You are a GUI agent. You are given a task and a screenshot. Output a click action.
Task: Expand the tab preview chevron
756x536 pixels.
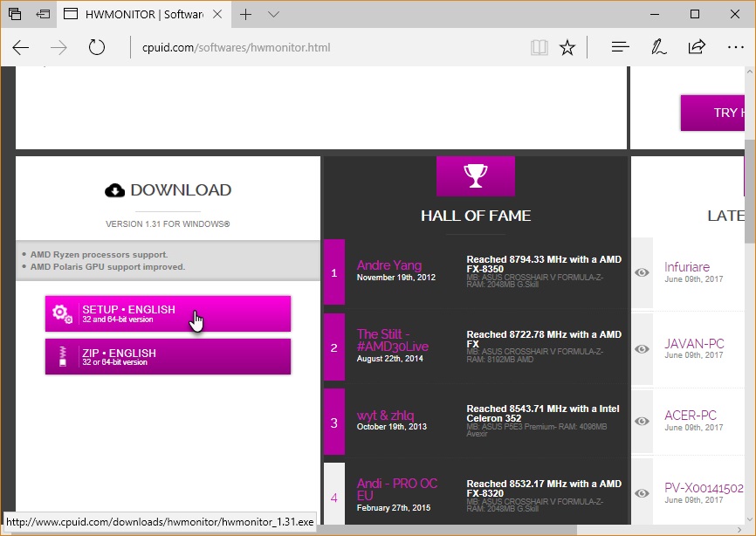274,15
